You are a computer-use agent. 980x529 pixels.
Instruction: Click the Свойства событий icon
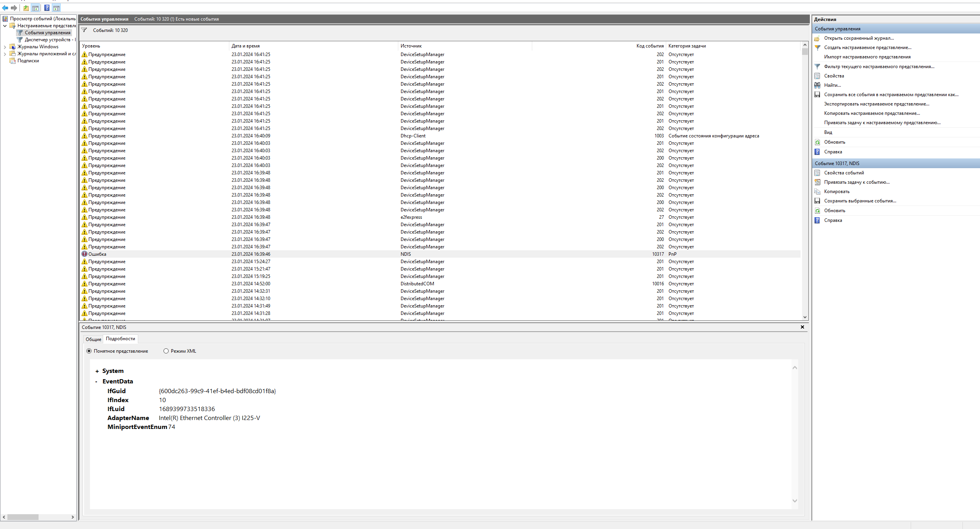click(x=817, y=173)
